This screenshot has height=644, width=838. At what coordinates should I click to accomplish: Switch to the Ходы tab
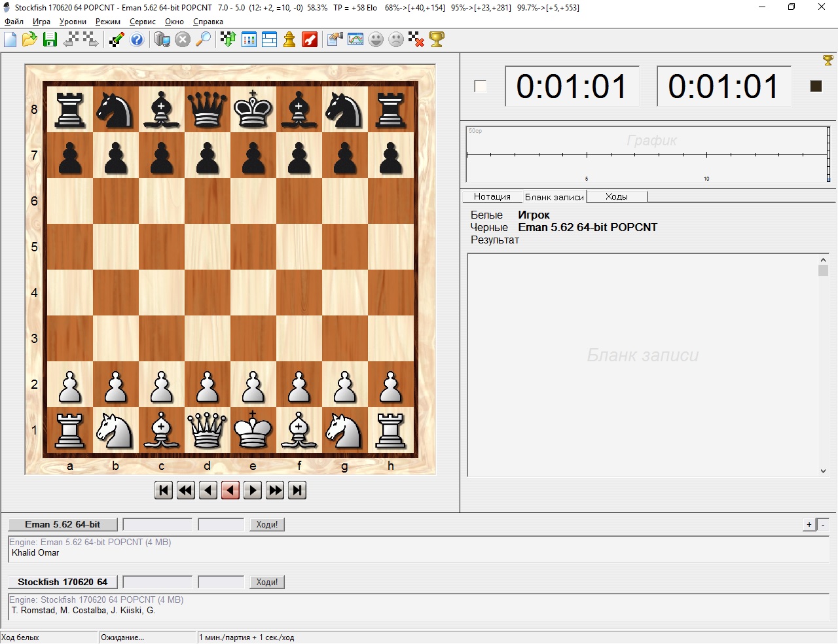pos(617,196)
